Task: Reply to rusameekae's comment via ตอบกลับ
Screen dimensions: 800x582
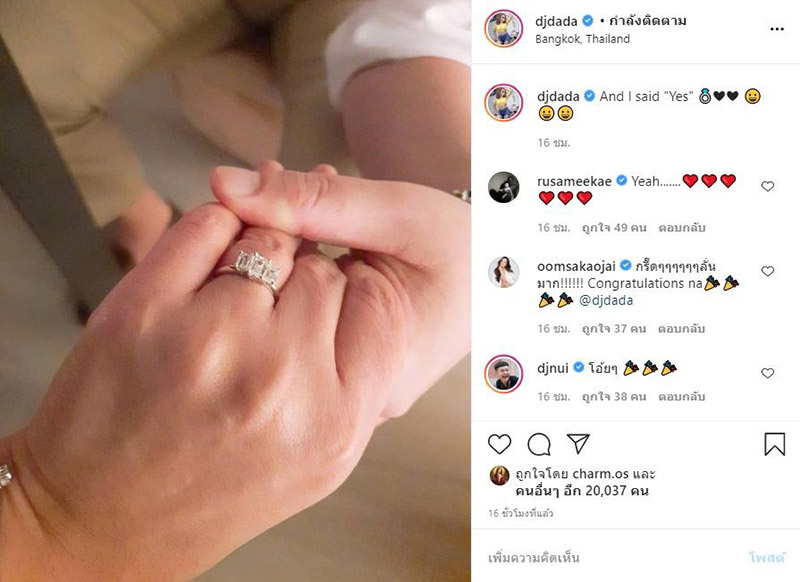Action: pos(682,227)
